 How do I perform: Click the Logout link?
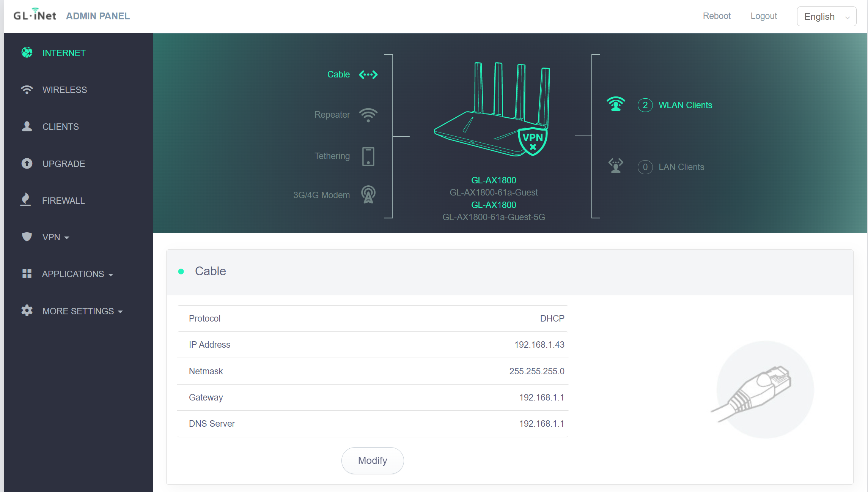(764, 16)
